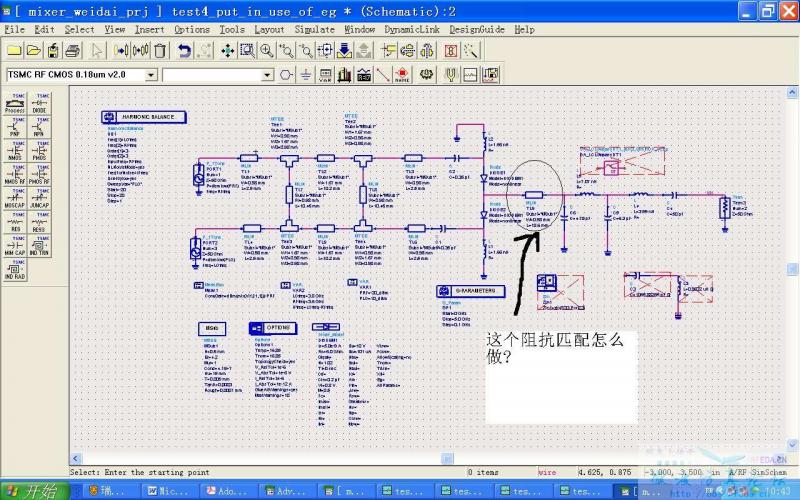Pick the TSMC NPN transistor component
Viewport: 800px width, 500px height.
39,127
